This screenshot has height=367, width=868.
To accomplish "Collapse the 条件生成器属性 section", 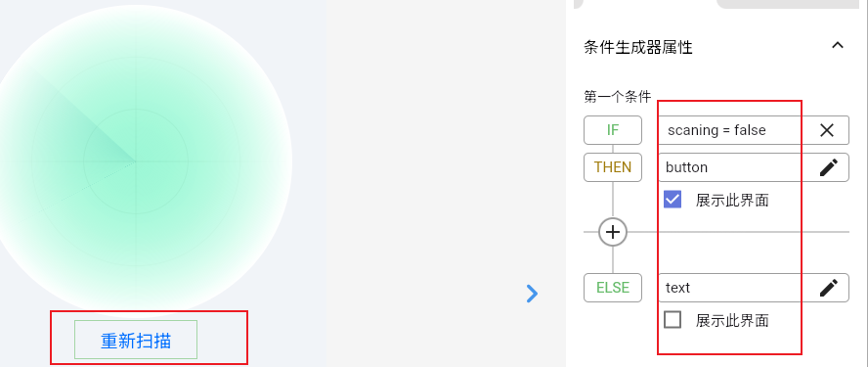I will click(x=838, y=46).
